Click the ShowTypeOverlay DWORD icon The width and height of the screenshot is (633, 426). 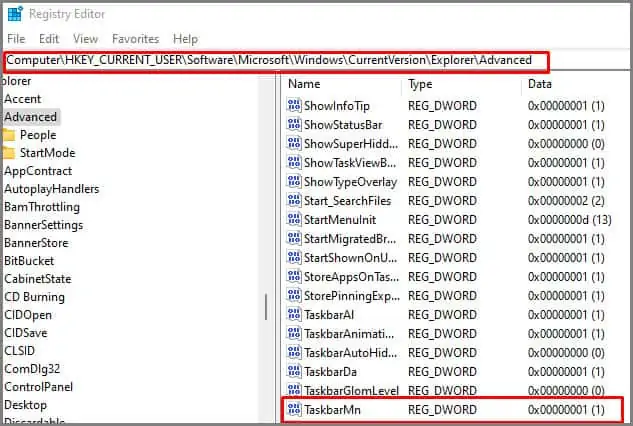(x=294, y=181)
